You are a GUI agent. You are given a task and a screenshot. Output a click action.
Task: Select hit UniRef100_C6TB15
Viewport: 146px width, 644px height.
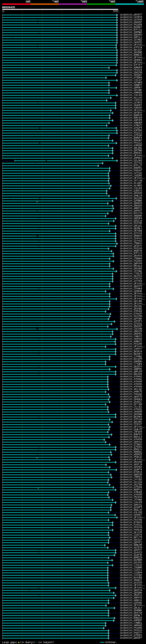pyautogui.click(x=131, y=17)
